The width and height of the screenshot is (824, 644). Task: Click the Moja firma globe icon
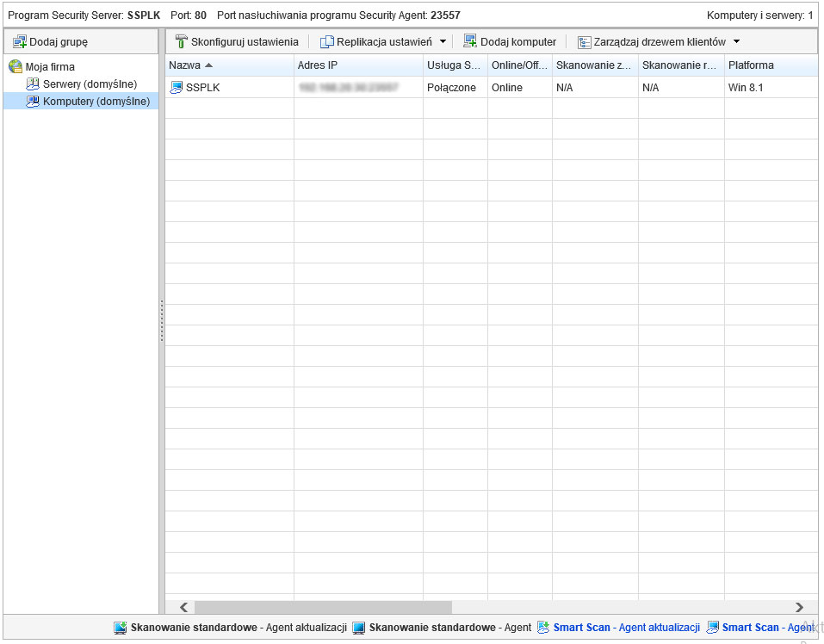pyautogui.click(x=15, y=66)
